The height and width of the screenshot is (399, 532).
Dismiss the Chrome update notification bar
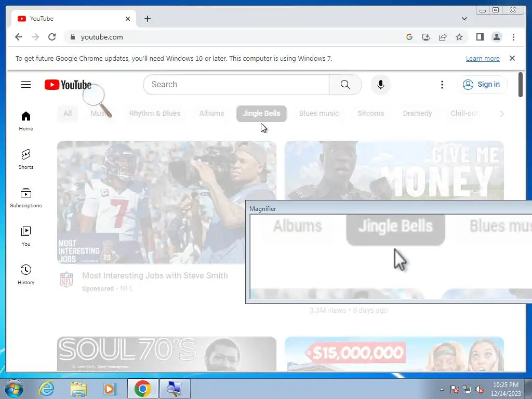pos(512,58)
